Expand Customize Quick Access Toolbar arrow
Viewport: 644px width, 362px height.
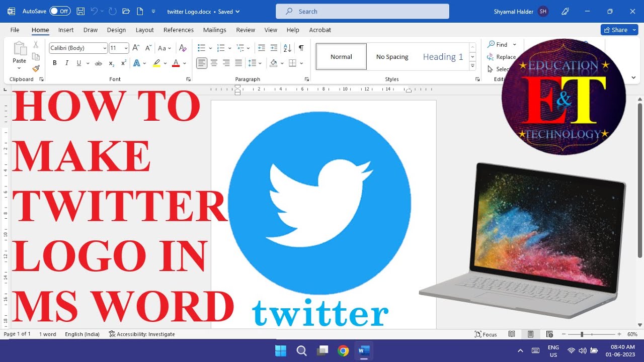(x=153, y=11)
